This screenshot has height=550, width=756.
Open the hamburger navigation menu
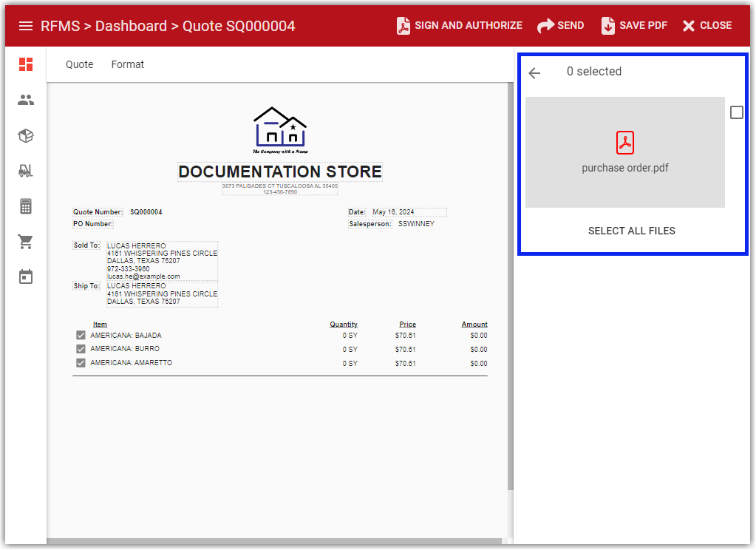pyautogui.click(x=26, y=26)
